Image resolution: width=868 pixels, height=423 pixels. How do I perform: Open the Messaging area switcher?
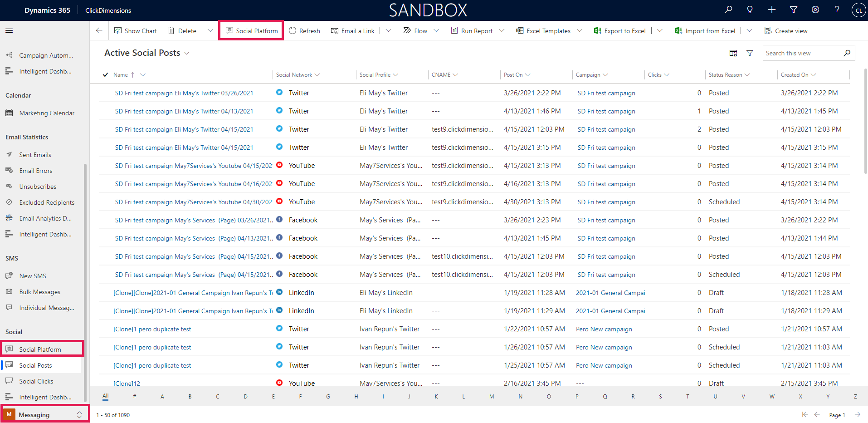[44, 414]
